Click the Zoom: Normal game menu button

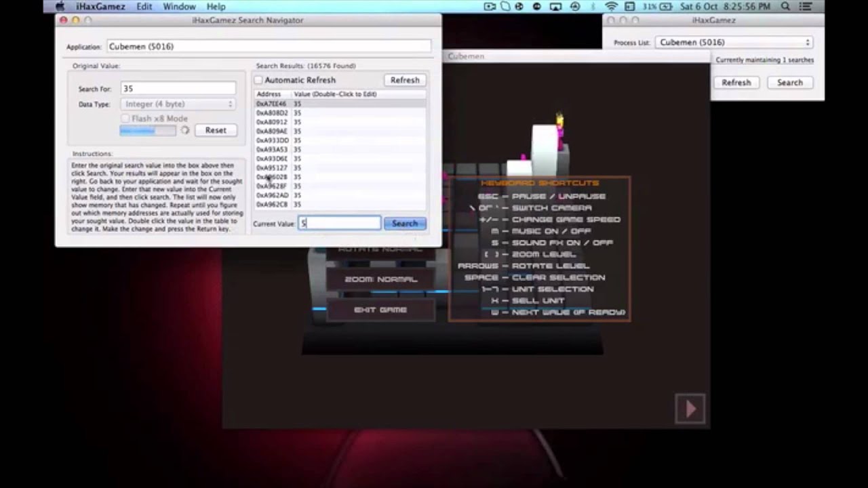(380, 279)
